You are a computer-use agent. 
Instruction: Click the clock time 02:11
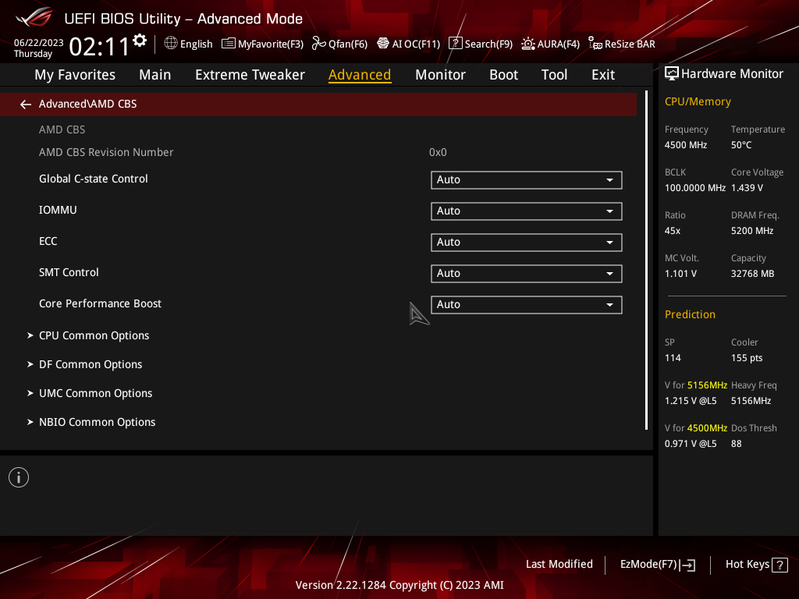pos(99,47)
